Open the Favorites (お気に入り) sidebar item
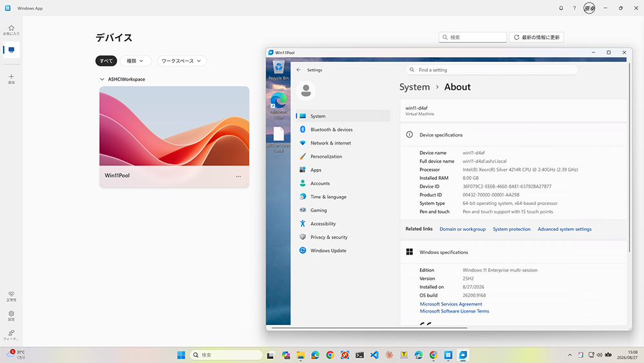Screen dimensions: 644x363 (11, 30)
